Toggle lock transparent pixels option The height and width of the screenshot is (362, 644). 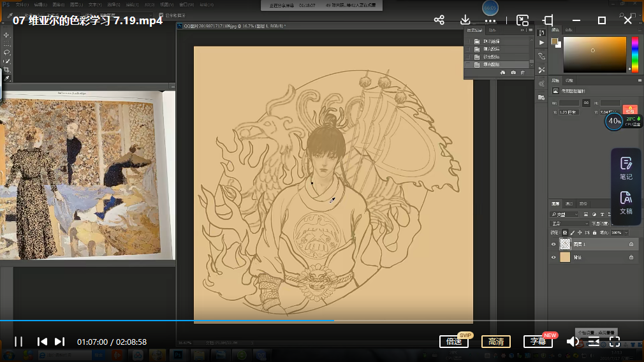pos(565,232)
